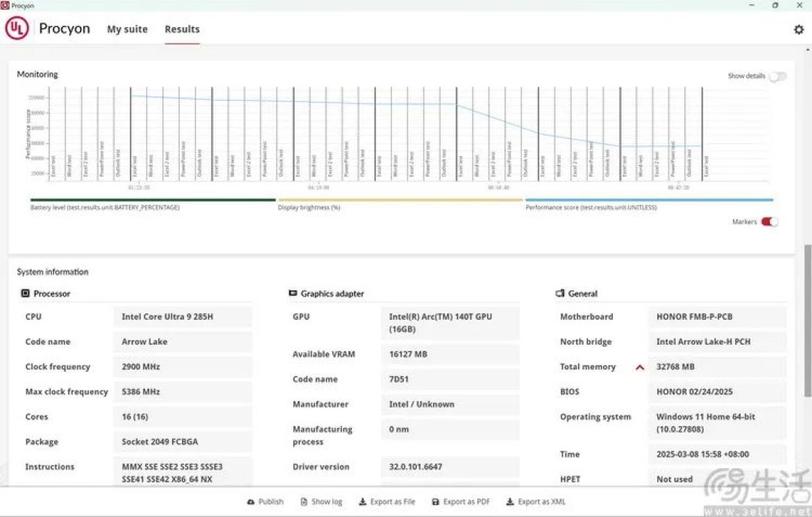Turn off the Markers toggle

(770, 222)
